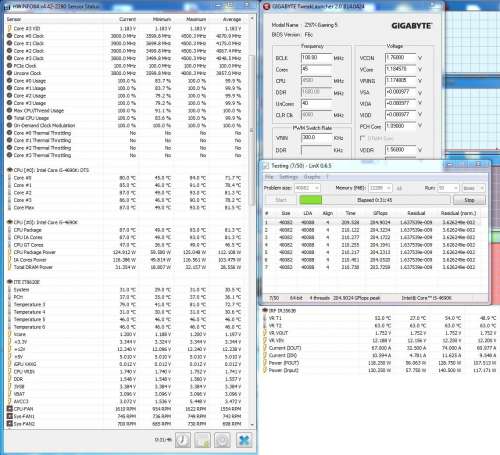Click the Average column header in HWiNFO
The image size is (500, 455).
[x=232, y=19]
